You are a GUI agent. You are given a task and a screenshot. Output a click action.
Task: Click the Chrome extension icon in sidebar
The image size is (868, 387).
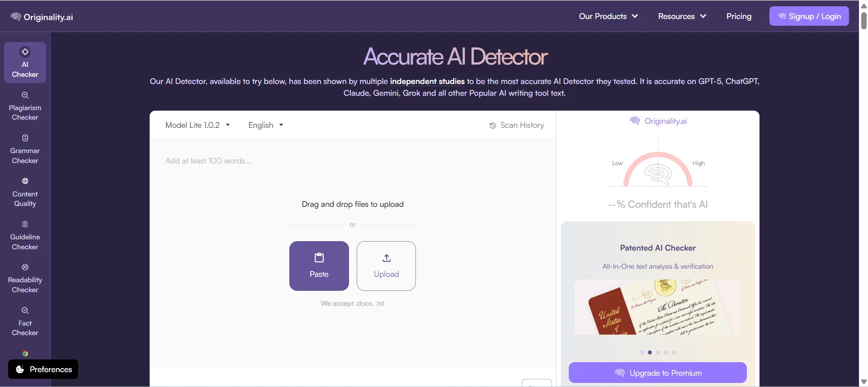click(25, 354)
